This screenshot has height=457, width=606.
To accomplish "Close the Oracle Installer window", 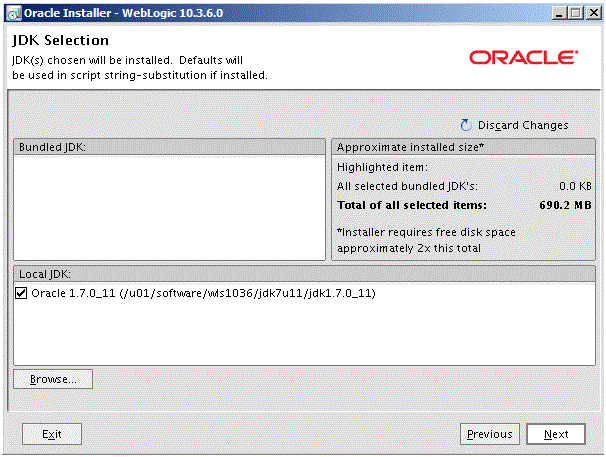I will (594, 14).
